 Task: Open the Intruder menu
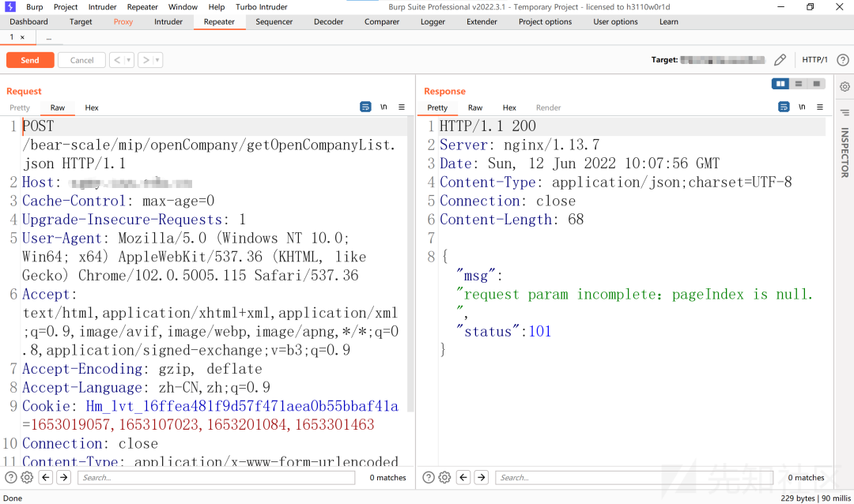102,6
